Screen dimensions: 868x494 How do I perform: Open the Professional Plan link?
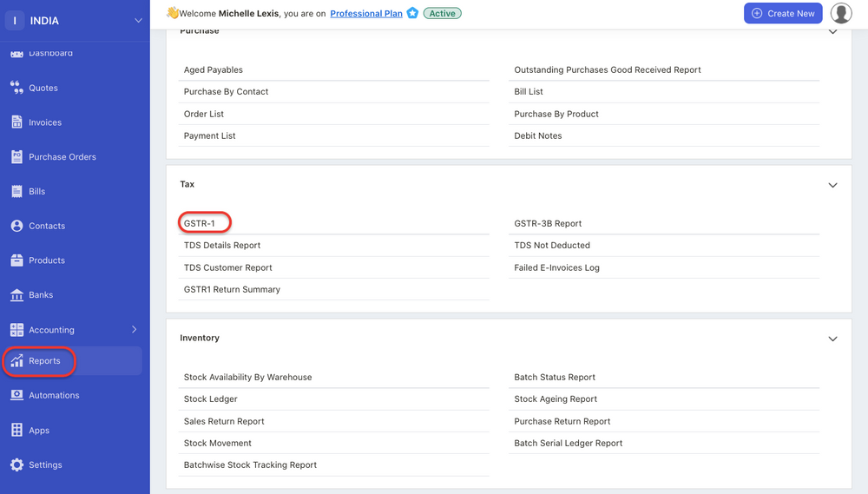pyautogui.click(x=366, y=14)
